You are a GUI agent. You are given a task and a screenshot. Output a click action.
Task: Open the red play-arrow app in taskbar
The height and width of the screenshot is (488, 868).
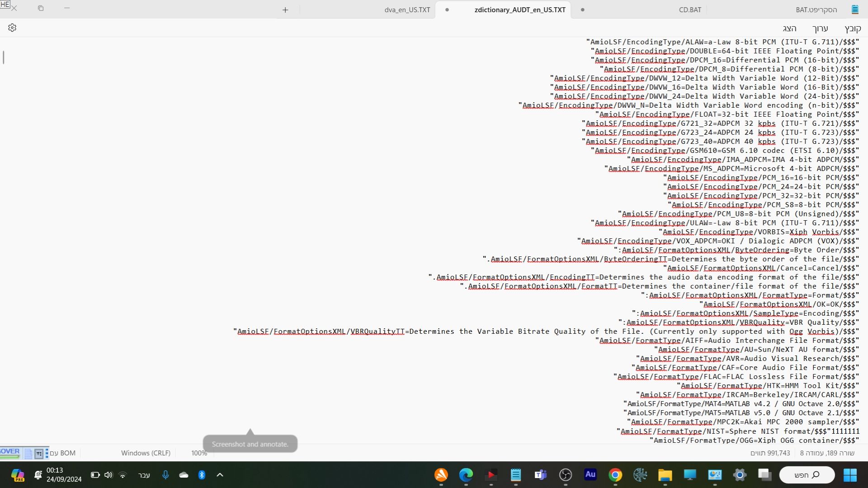pyautogui.click(x=491, y=475)
